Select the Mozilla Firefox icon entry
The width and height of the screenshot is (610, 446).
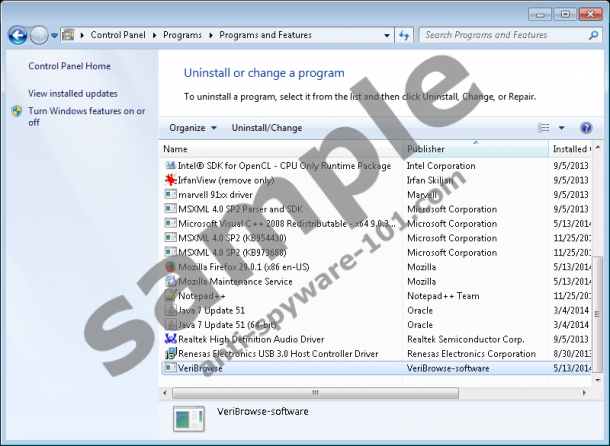(170, 267)
